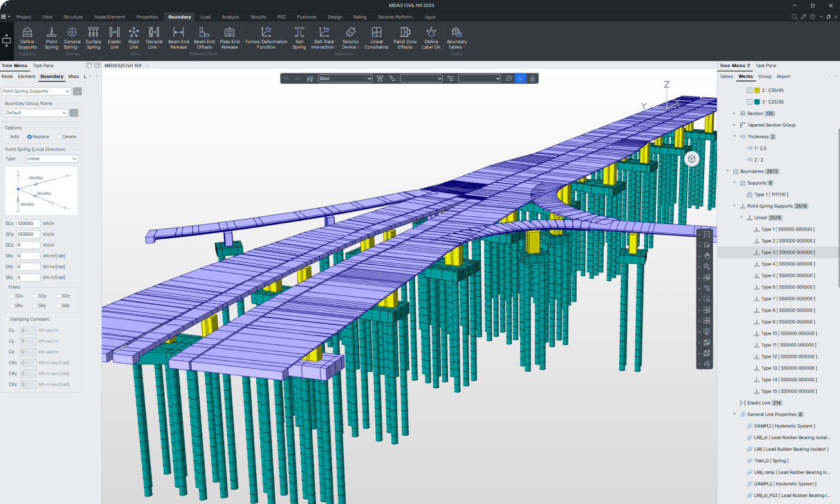840x504 pixels.
Task: Open the spring Type Linear dropdown
Action: 51,158
